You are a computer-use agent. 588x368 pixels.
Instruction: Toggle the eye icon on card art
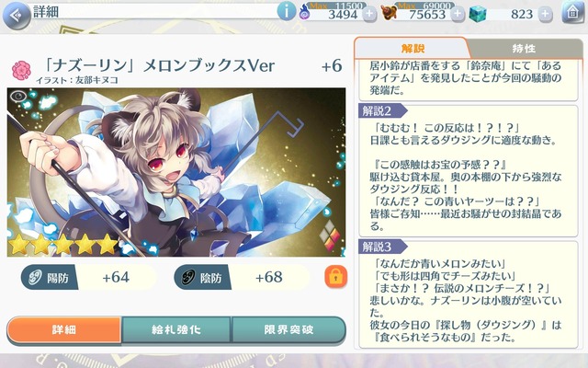tap(18, 97)
